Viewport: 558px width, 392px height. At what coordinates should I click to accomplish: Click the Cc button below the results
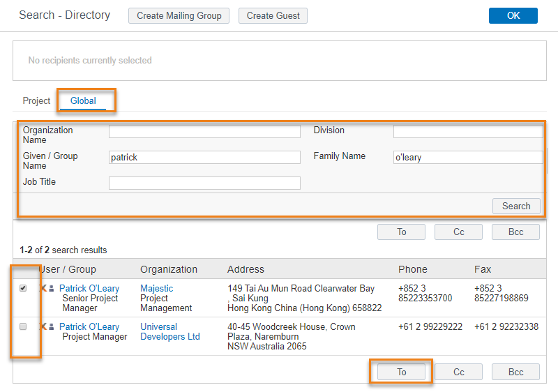tap(458, 372)
